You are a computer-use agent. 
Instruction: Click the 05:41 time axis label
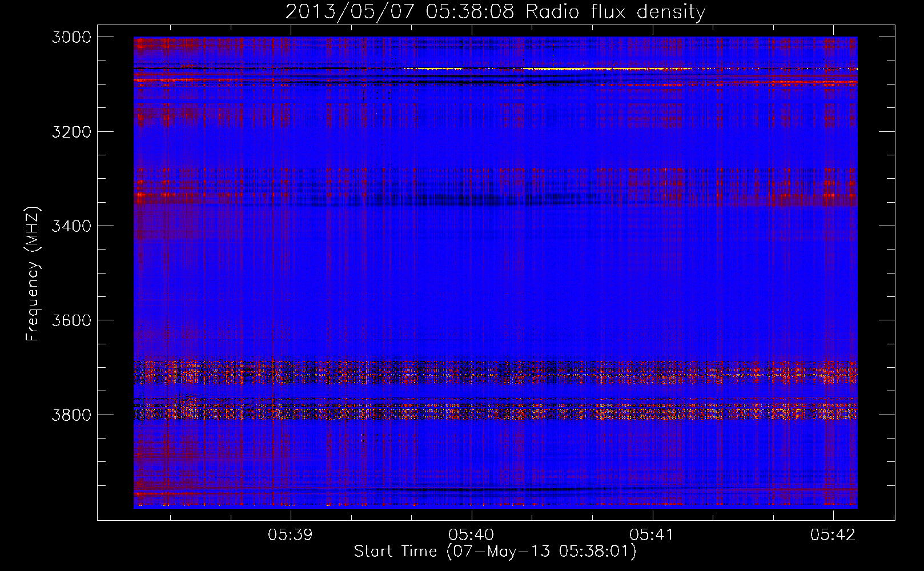pos(652,534)
